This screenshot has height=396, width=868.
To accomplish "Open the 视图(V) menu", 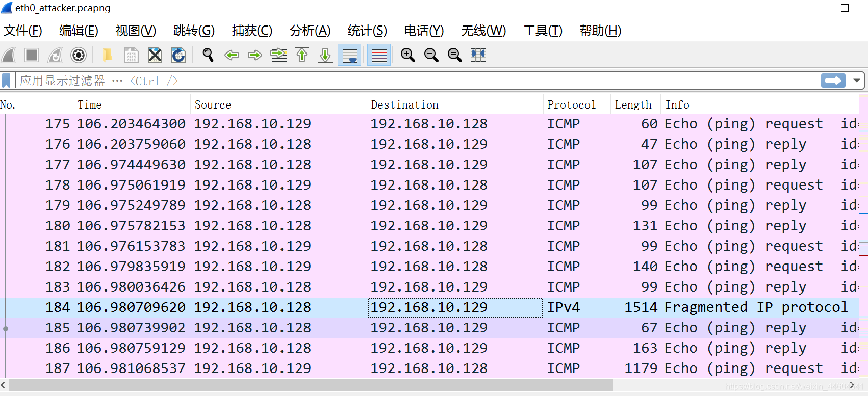I will (136, 31).
